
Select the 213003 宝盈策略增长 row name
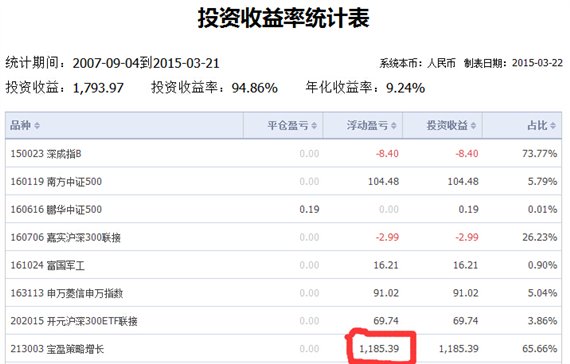(x=57, y=349)
